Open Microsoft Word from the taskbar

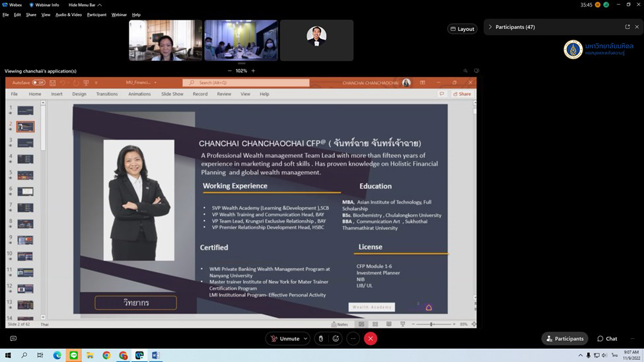pyautogui.click(x=156, y=355)
